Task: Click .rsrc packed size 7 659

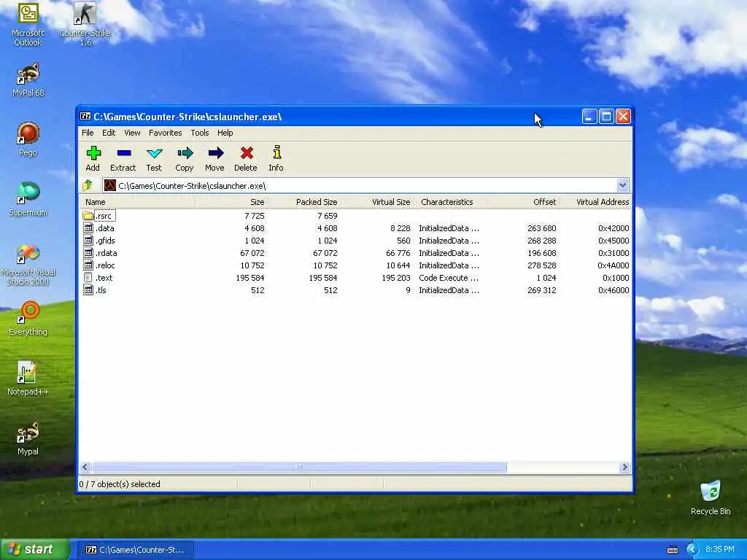Action: pyautogui.click(x=328, y=216)
